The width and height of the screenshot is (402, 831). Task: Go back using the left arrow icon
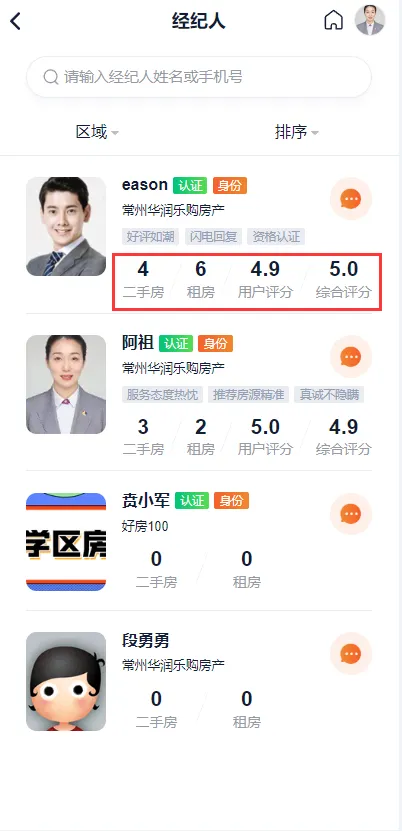point(15,21)
